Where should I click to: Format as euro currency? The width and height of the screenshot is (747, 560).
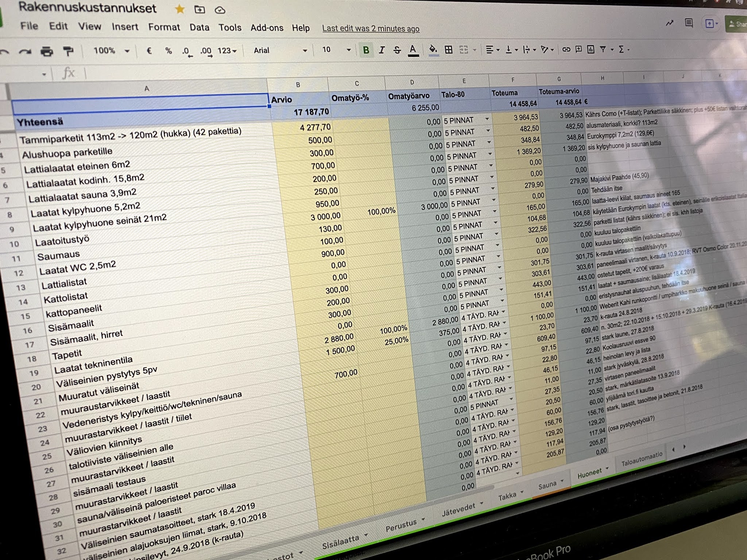coord(149,51)
